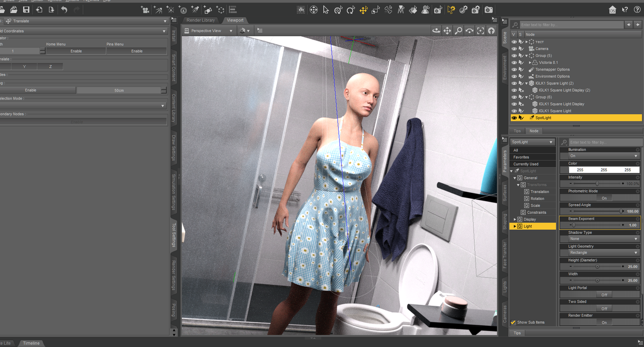Hide the Victoria 8.1 node

pyautogui.click(x=514, y=62)
